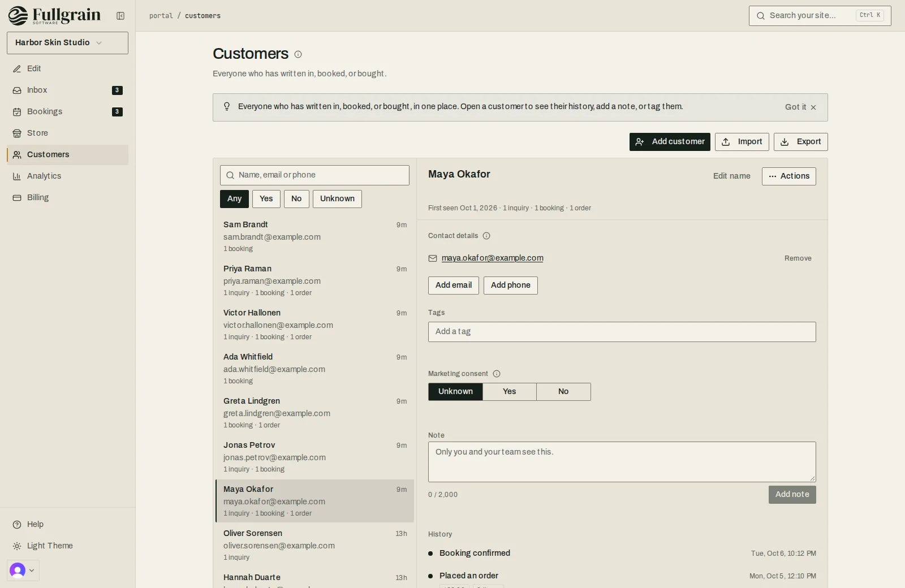This screenshot has width=905, height=588.
Task: Open Analytics in the sidebar
Action: click(67, 176)
